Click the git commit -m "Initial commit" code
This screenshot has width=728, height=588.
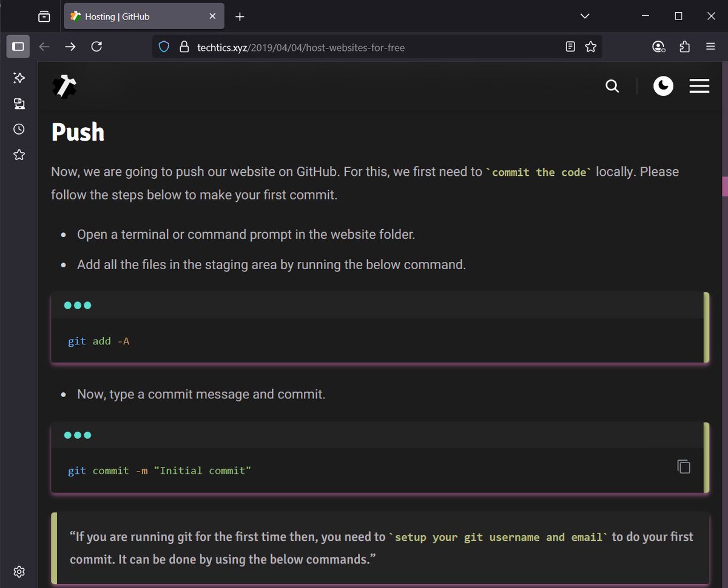click(x=160, y=471)
